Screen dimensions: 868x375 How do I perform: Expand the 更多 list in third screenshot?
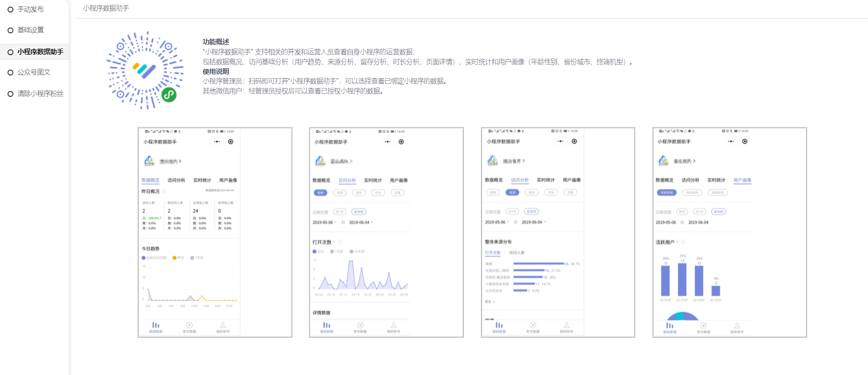490,302
